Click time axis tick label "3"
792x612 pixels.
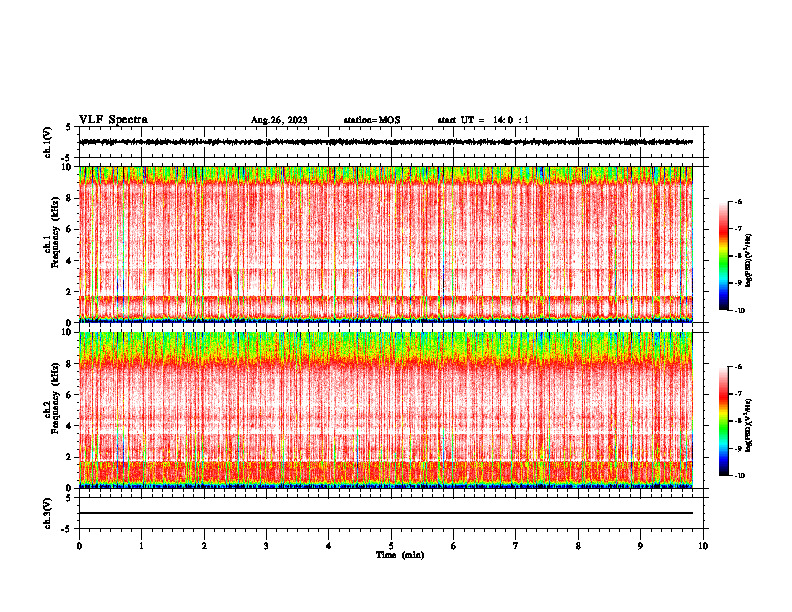pyautogui.click(x=266, y=546)
